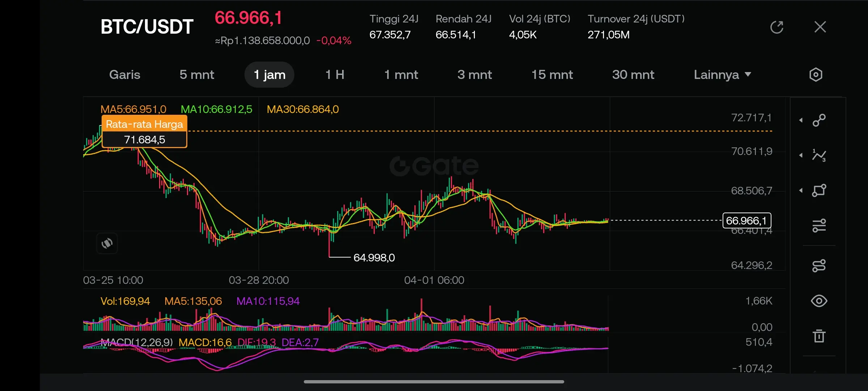The width and height of the screenshot is (868, 391).
Task: Expand line tool options arrow
Action: point(801,120)
